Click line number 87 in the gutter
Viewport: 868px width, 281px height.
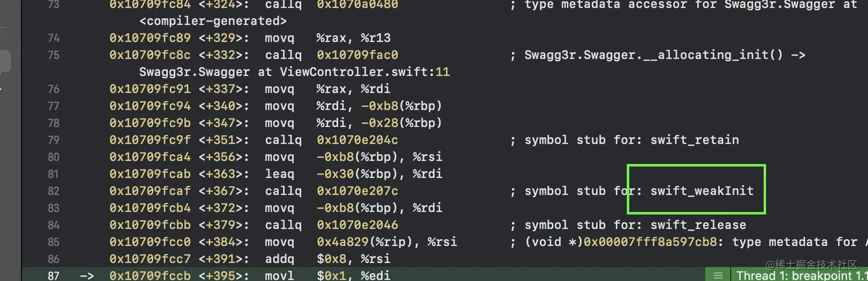[x=53, y=275]
